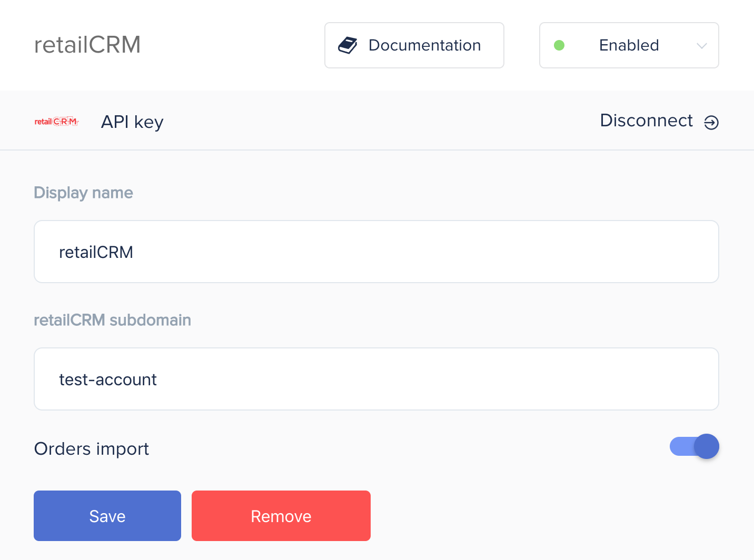Click the test-account text in subdomain field
The width and height of the screenshot is (754, 560).
(x=108, y=379)
